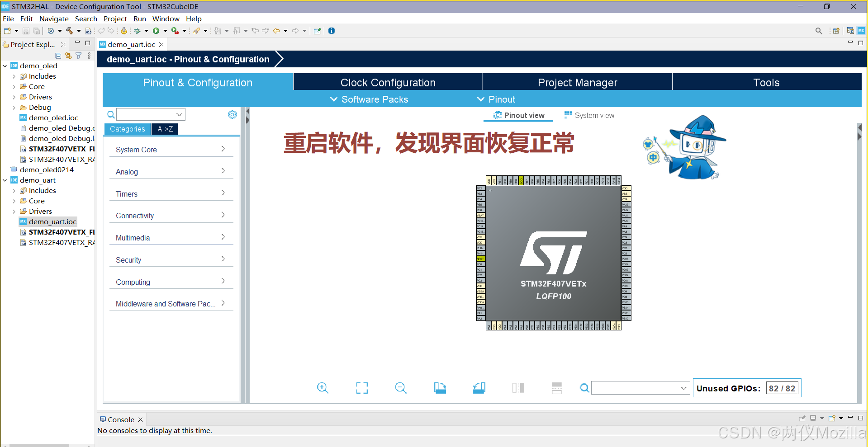This screenshot has height=447, width=868.
Task: Open the Project Explorer filter icon
Action: [79, 56]
